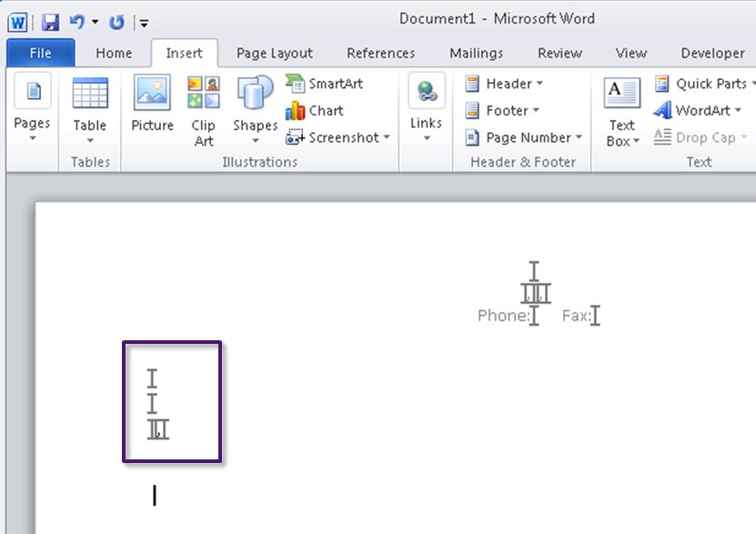Click the Quick Parts icon
Screen dimensions: 756x534
point(662,84)
